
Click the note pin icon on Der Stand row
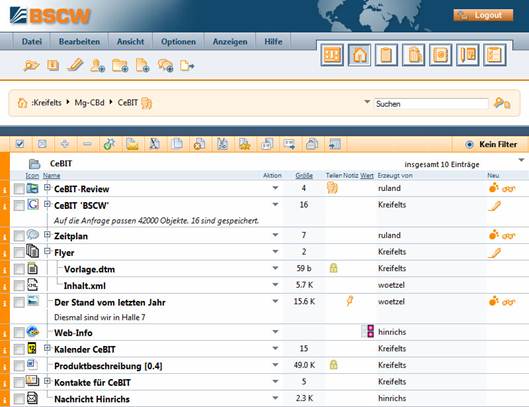(350, 300)
